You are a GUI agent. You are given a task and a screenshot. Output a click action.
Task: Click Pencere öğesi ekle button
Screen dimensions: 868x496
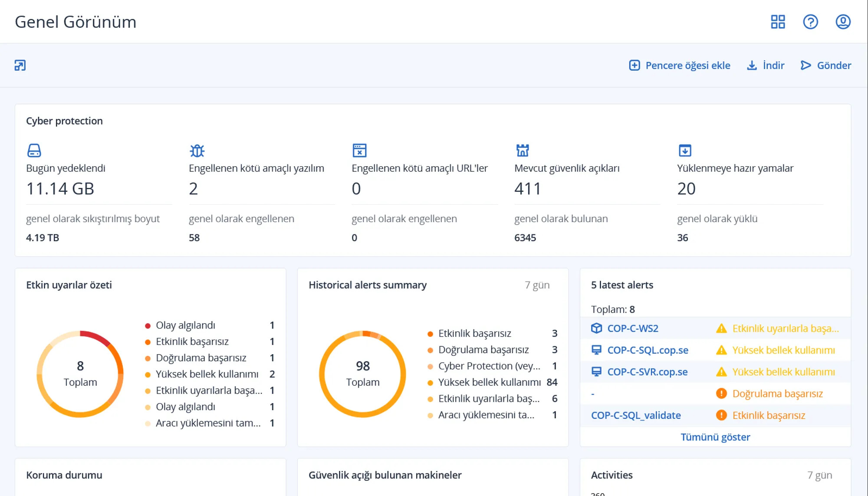pyautogui.click(x=680, y=66)
